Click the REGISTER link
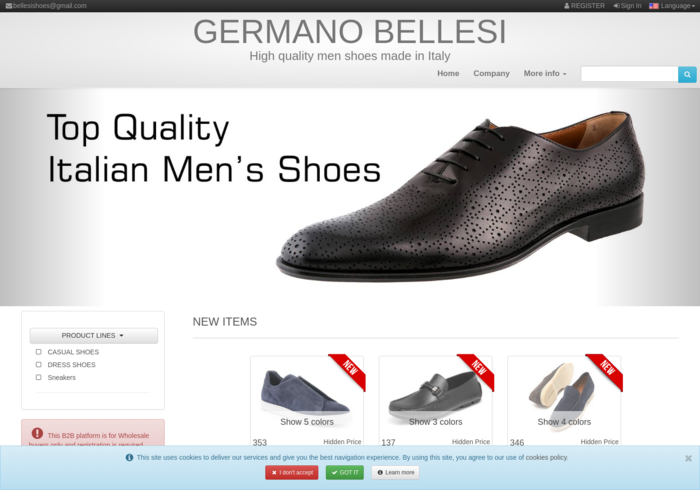The width and height of the screenshot is (700, 490). click(584, 6)
